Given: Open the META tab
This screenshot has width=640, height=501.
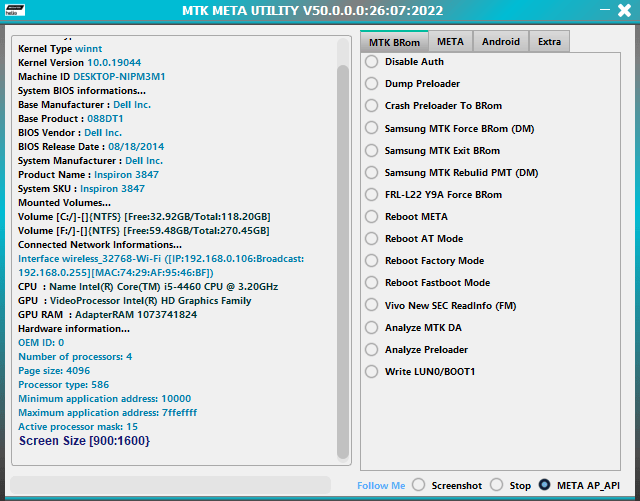Looking at the screenshot, I should pyautogui.click(x=450, y=42).
